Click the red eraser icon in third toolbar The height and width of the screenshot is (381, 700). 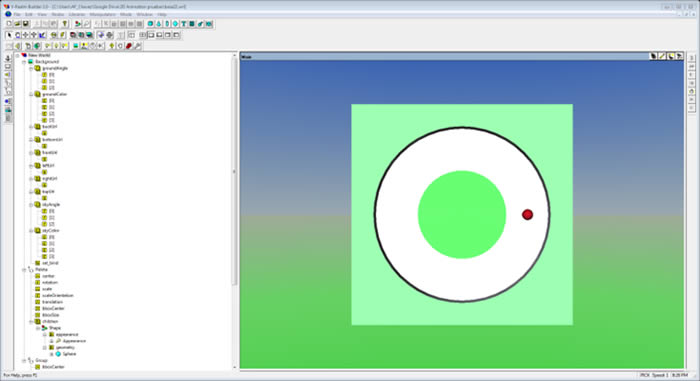(x=129, y=46)
